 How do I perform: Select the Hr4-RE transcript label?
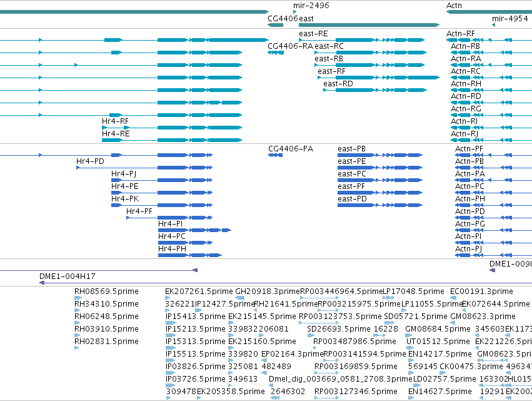point(116,134)
